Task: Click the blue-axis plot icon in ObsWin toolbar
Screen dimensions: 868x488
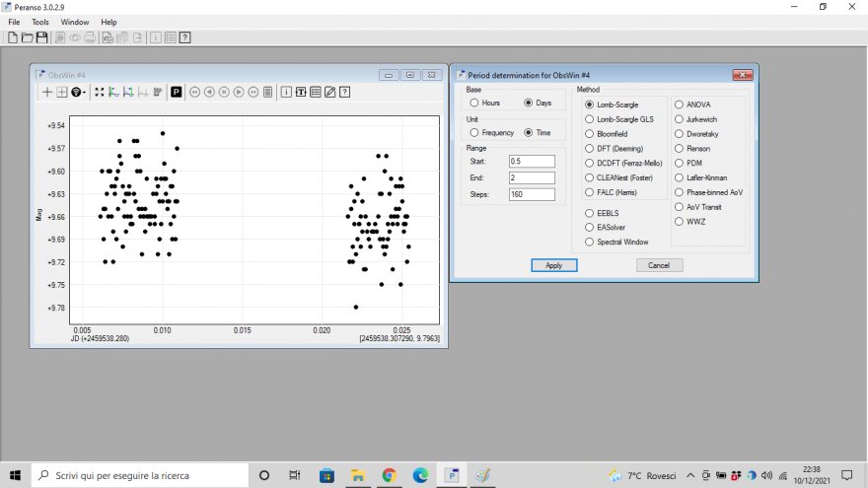Action: (x=128, y=92)
